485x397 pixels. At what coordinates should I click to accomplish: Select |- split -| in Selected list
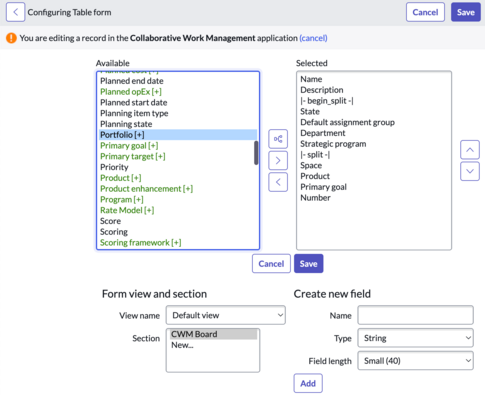click(374, 154)
